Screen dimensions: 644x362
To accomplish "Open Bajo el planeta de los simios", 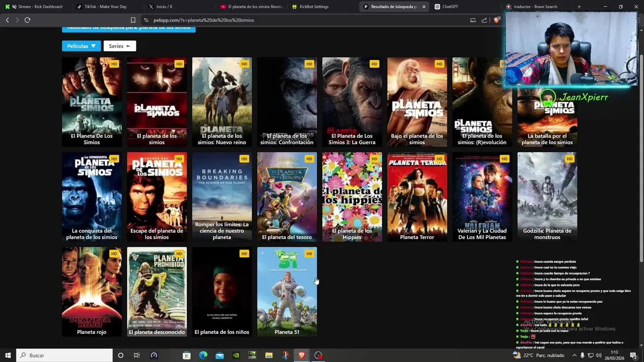I will point(417,102).
